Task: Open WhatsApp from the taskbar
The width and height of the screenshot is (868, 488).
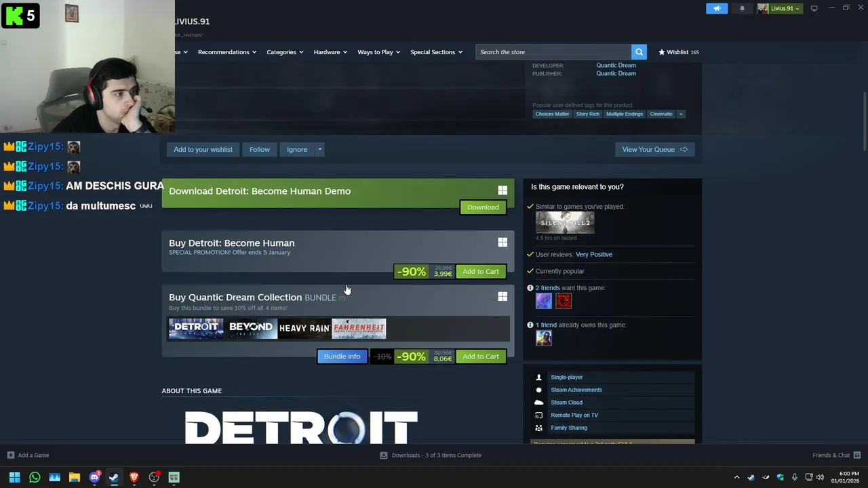Action: [35, 477]
